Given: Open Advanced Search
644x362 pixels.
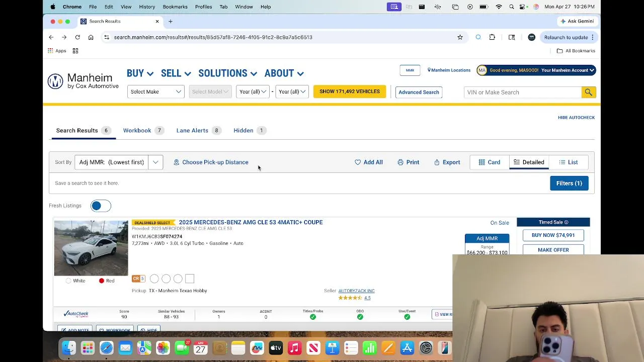Looking at the screenshot, I should coord(419,92).
